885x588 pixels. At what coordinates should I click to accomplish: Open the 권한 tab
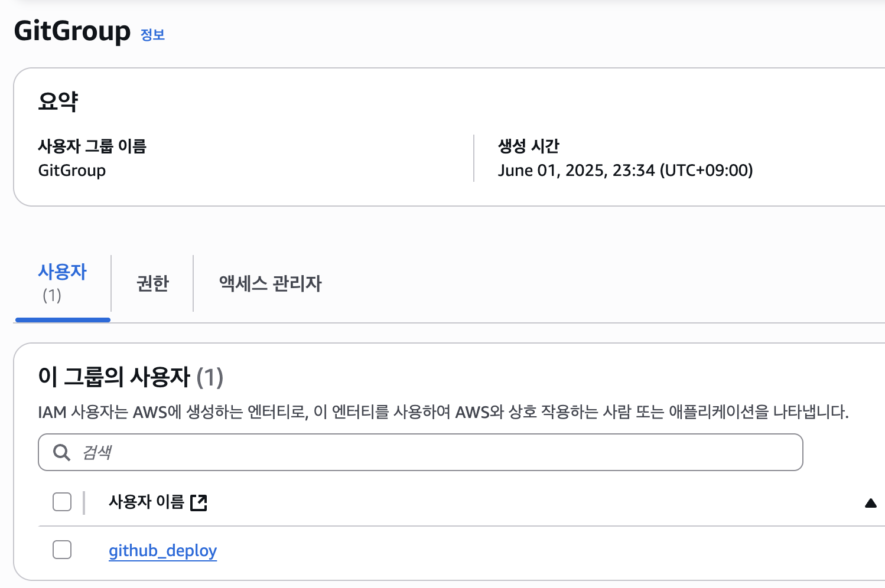click(152, 283)
